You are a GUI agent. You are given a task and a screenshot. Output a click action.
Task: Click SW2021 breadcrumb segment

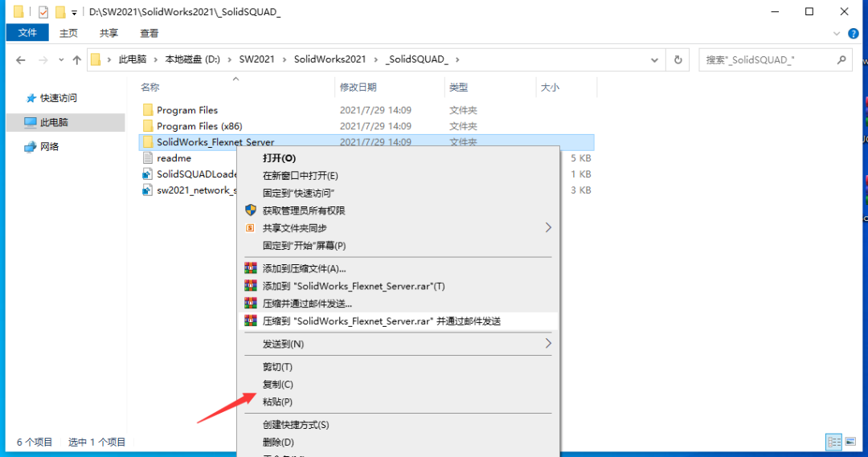[x=257, y=59]
